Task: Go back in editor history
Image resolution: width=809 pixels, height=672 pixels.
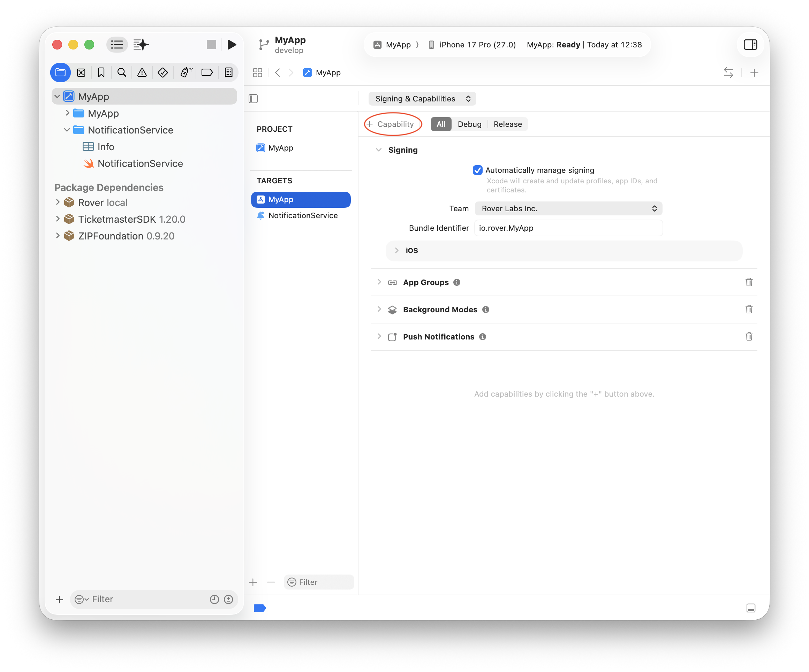Action: [x=277, y=72]
